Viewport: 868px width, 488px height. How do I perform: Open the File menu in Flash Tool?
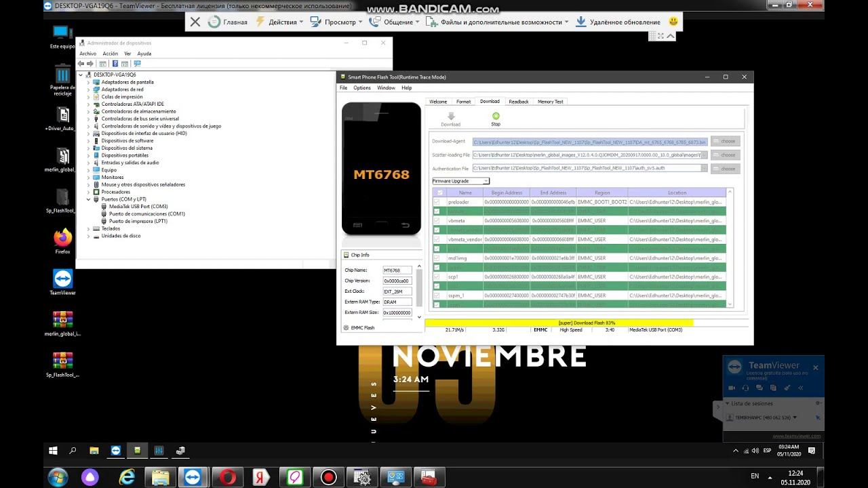pos(343,88)
